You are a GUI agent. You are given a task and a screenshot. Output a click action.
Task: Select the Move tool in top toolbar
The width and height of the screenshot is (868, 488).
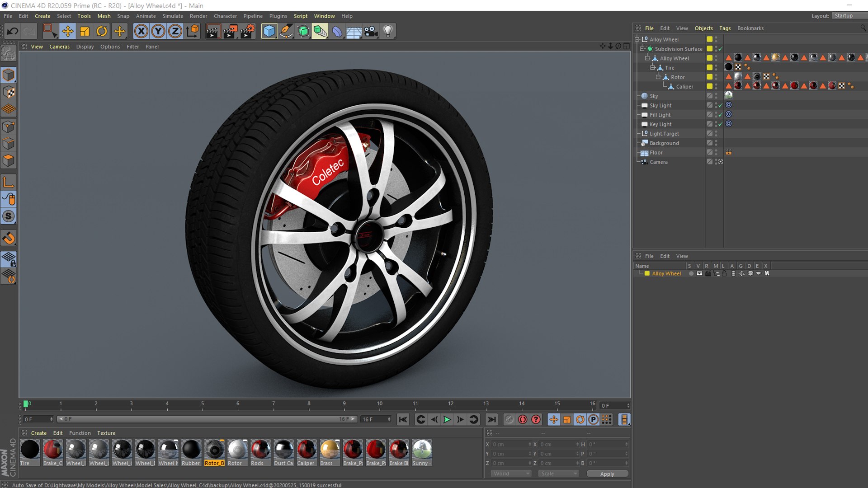pos(68,31)
